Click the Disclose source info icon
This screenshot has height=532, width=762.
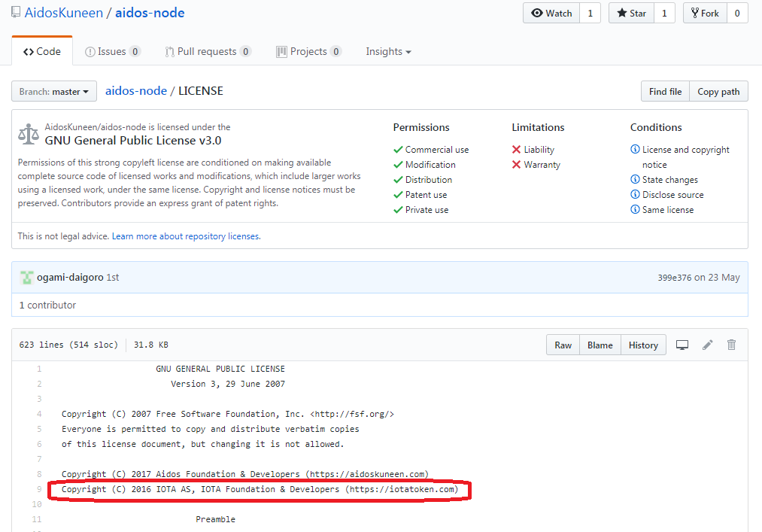635,195
